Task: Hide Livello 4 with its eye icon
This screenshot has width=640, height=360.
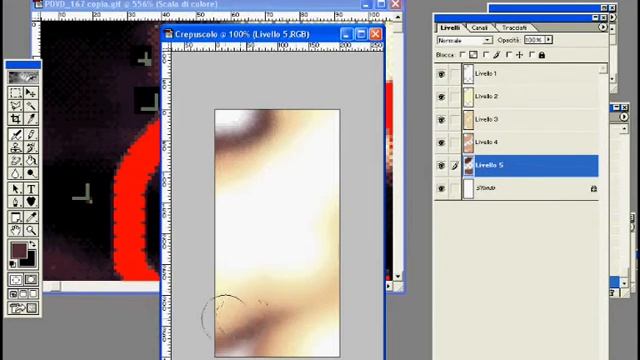Action: click(441, 143)
